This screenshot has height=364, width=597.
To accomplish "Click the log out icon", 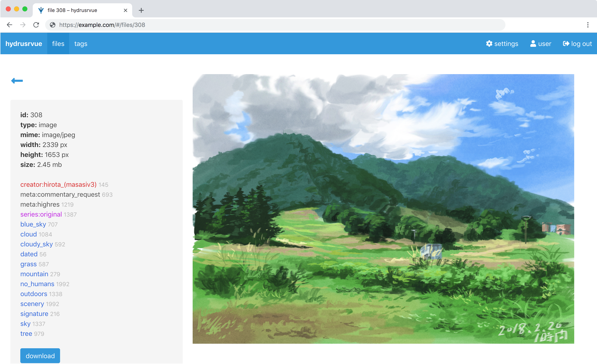I will (566, 44).
